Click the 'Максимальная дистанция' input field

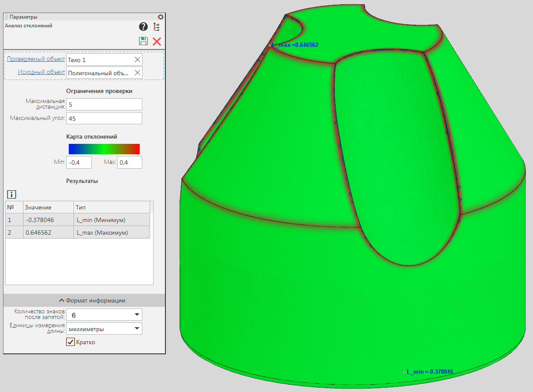point(104,104)
